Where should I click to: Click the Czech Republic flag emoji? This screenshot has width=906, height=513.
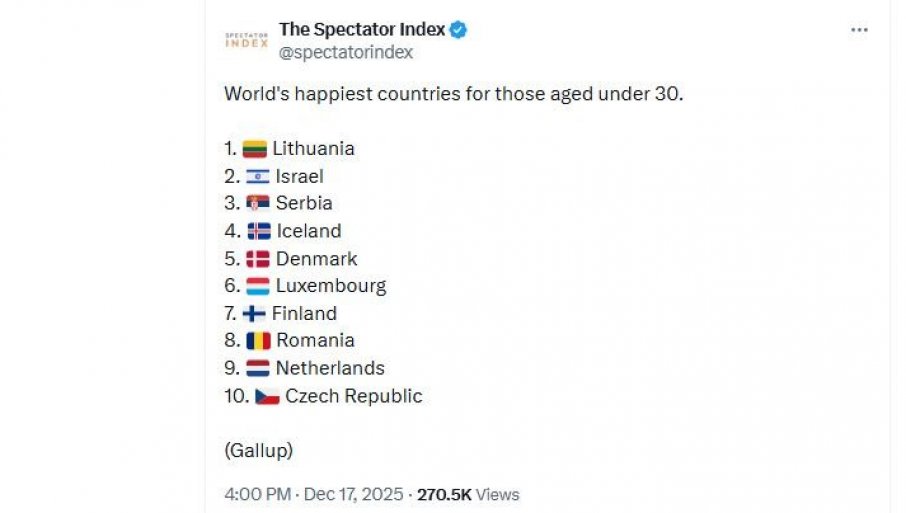tap(267, 396)
